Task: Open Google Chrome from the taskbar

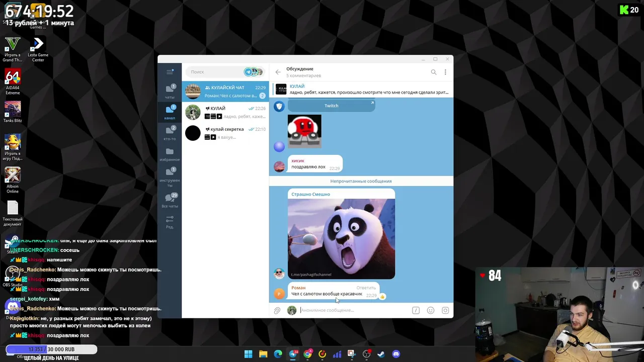Action: [307, 354]
